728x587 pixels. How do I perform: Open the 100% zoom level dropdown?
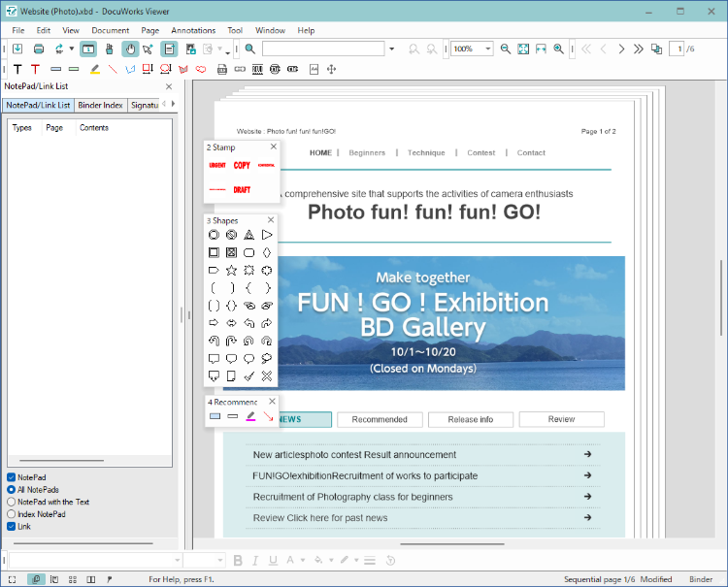tap(488, 49)
